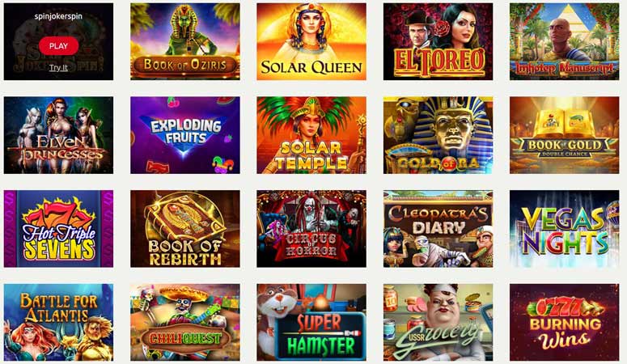
Task: Open the Book of Oziris game tile
Action: 185,41
